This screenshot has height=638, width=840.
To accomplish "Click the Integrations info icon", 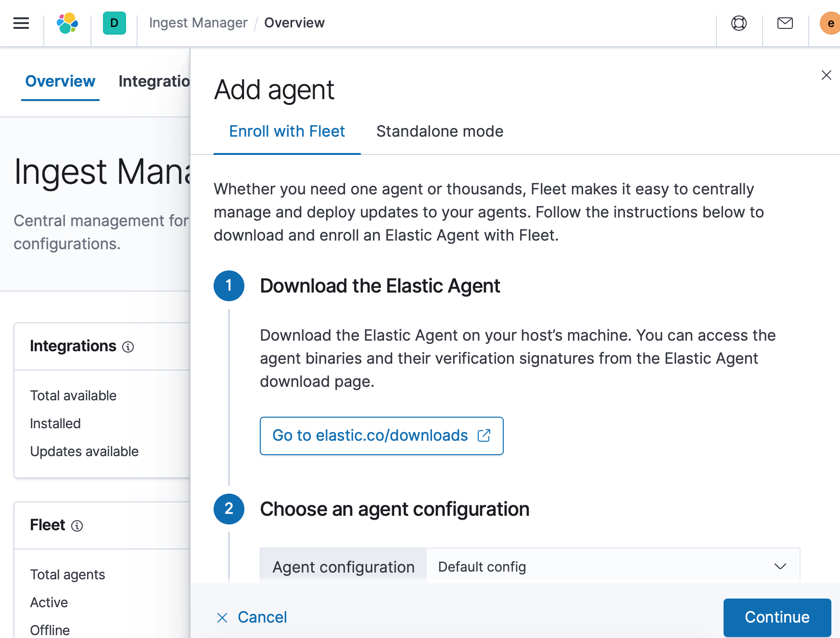I will click(x=127, y=346).
